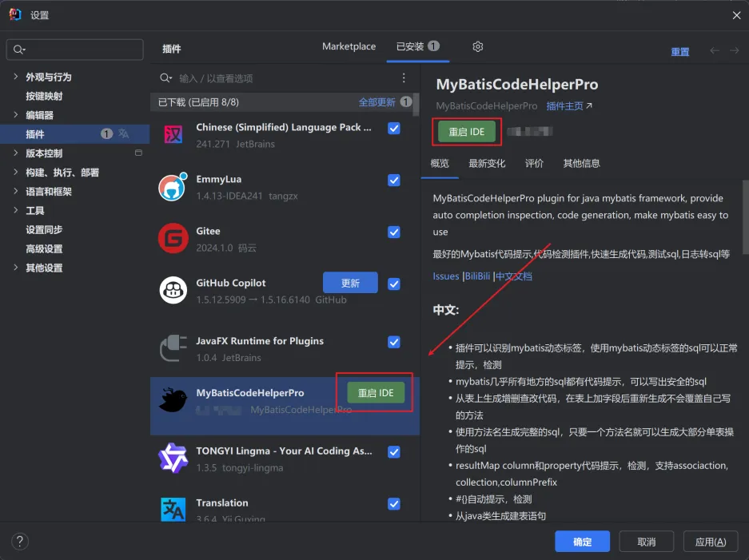Disable the GitHub Copilot plugin checkbox
Image resolution: width=749 pixels, height=560 pixels.
click(x=394, y=284)
